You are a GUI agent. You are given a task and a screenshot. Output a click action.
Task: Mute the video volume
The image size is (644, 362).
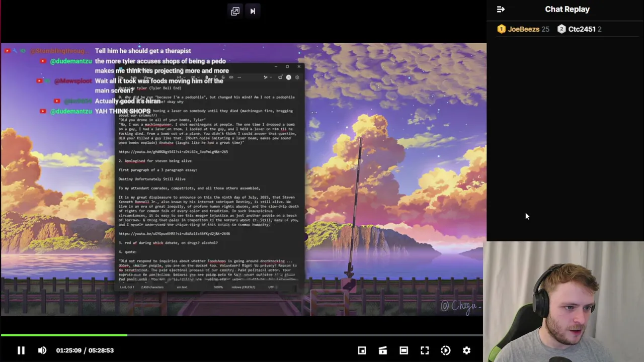[x=42, y=350]
